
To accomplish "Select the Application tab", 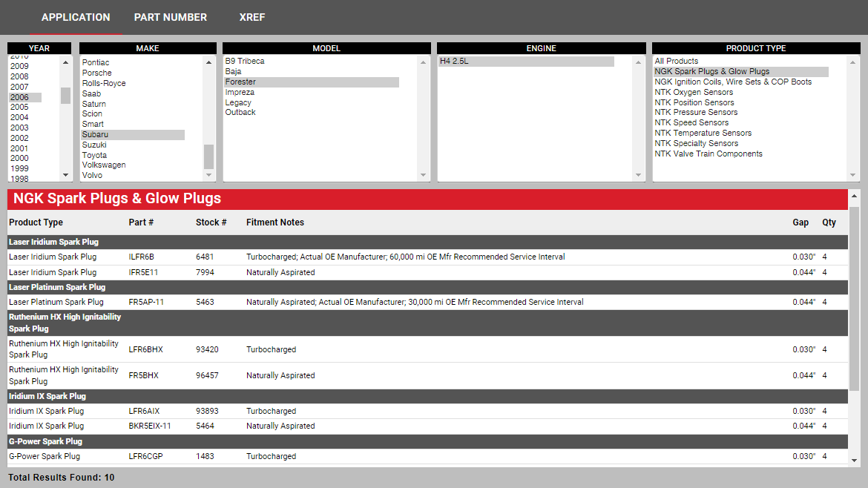I will [x=76, y=17].
